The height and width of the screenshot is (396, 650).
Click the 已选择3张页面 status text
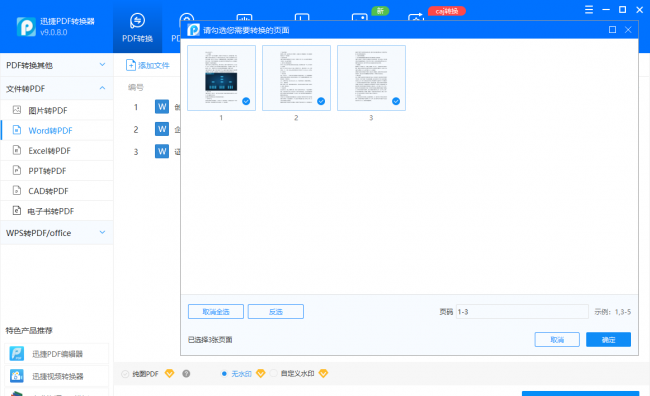210,340
